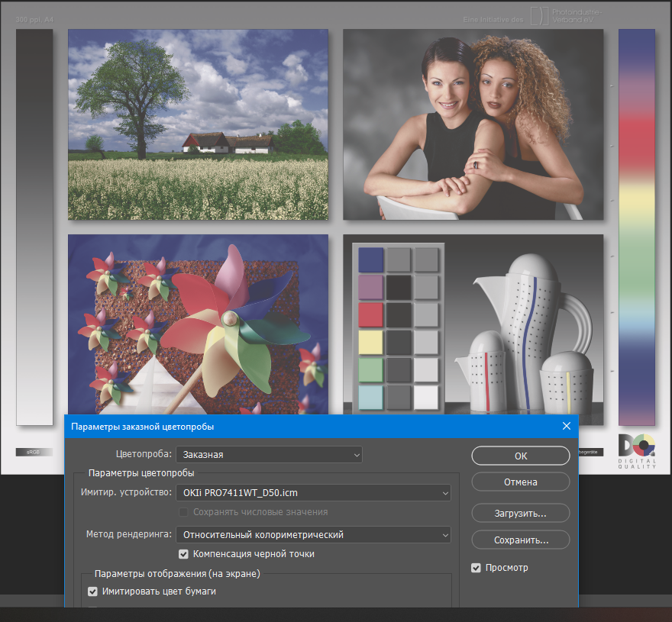The width and height of the screenshot is (672, 622).
Task: Toggle Компенсация черной точки checkbox
Action: click(x=183, y=554)
